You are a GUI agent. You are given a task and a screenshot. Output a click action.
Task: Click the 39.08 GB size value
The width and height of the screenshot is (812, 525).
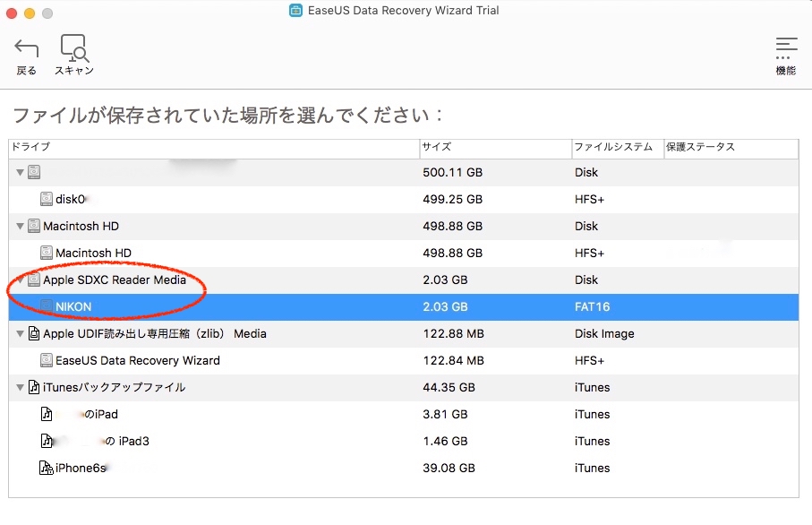(x=449, y=468)
